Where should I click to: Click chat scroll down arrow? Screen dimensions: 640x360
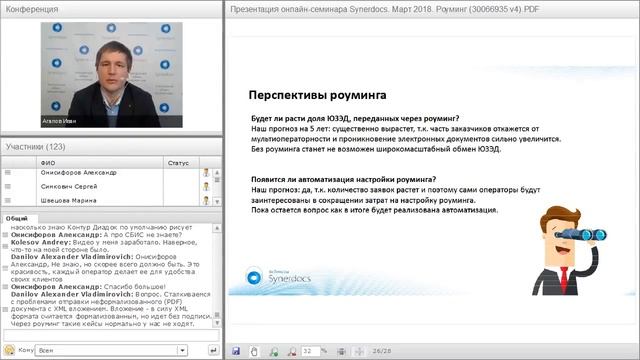point(217,323)
